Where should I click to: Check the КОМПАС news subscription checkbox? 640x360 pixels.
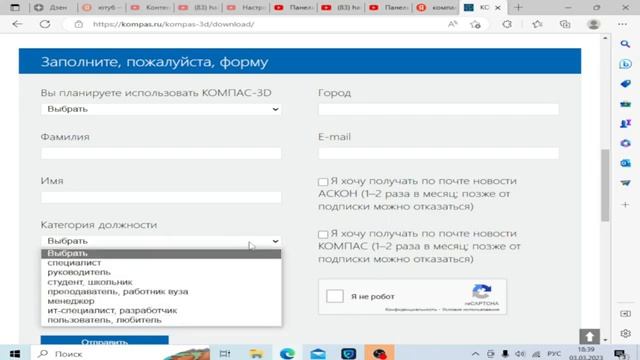coord(323,234)
